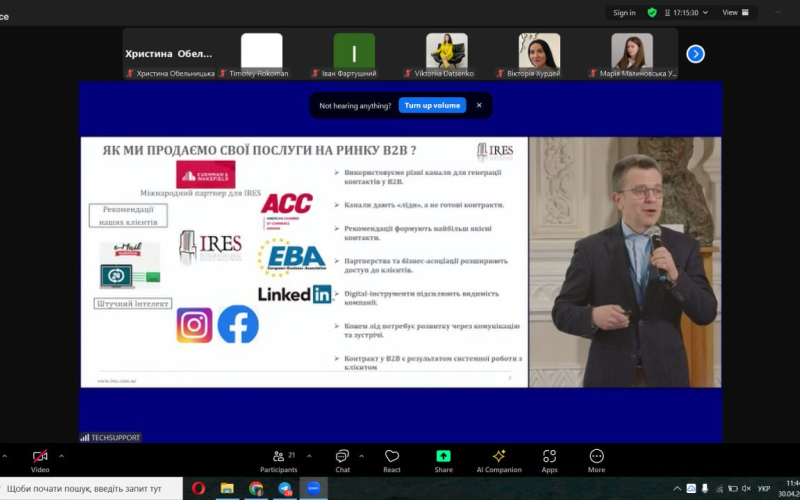
Task: Show hidden tray icons chevron
Action: [677, 488]
